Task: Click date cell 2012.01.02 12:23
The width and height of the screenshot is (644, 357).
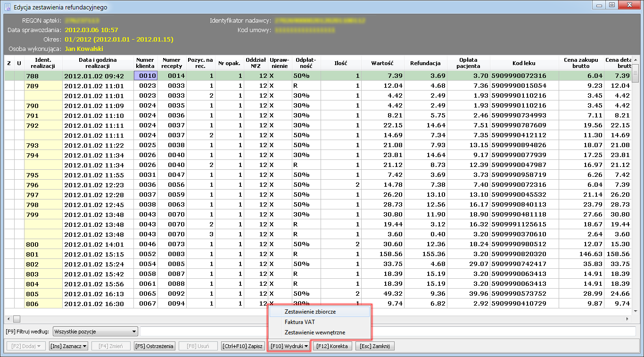Action: (x=98, y=184)
